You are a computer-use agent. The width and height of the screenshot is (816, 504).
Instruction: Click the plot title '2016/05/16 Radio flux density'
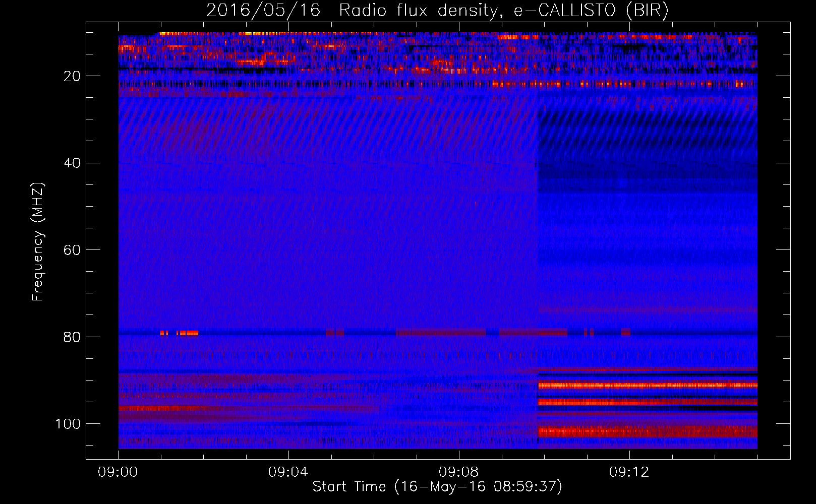point(351,11)
